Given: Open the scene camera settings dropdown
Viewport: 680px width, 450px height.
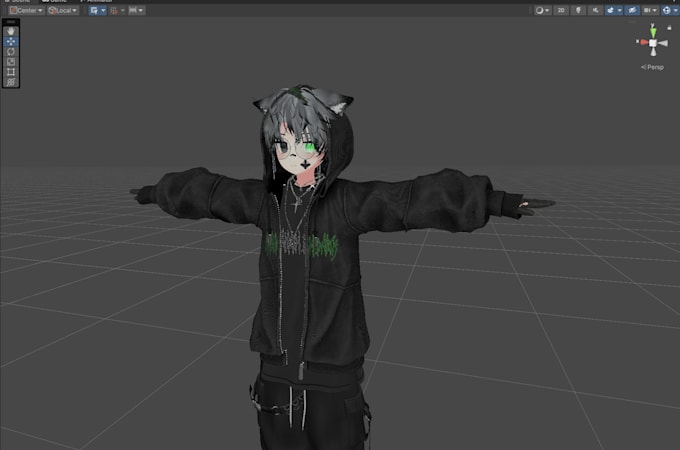Looking at the screenshot, I should click(x=649, y=10).
